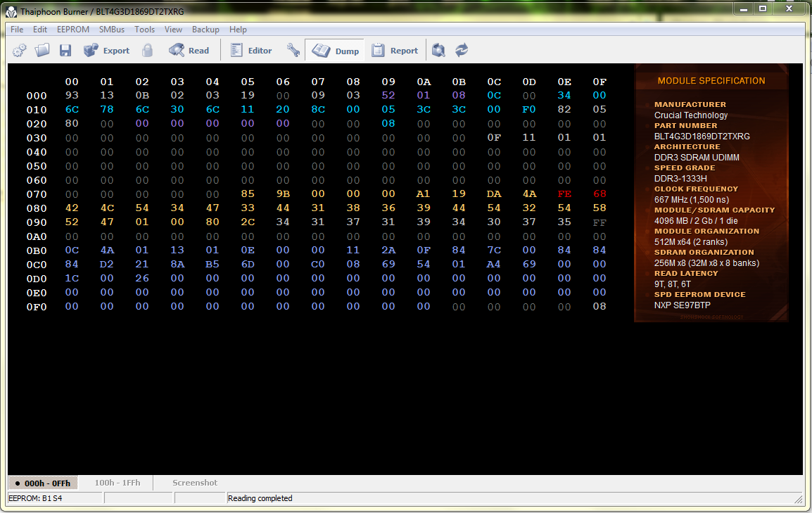Click the refresh arrows icon

click(462, 50)
